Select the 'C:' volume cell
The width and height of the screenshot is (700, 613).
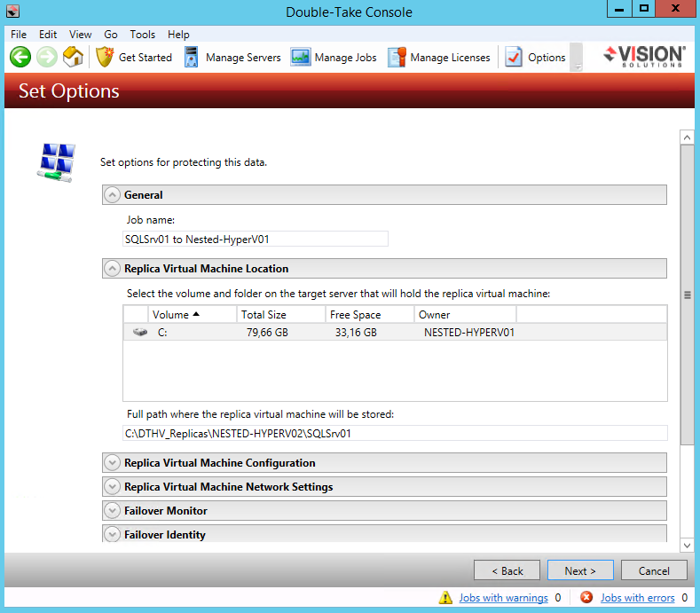[162, 333]
